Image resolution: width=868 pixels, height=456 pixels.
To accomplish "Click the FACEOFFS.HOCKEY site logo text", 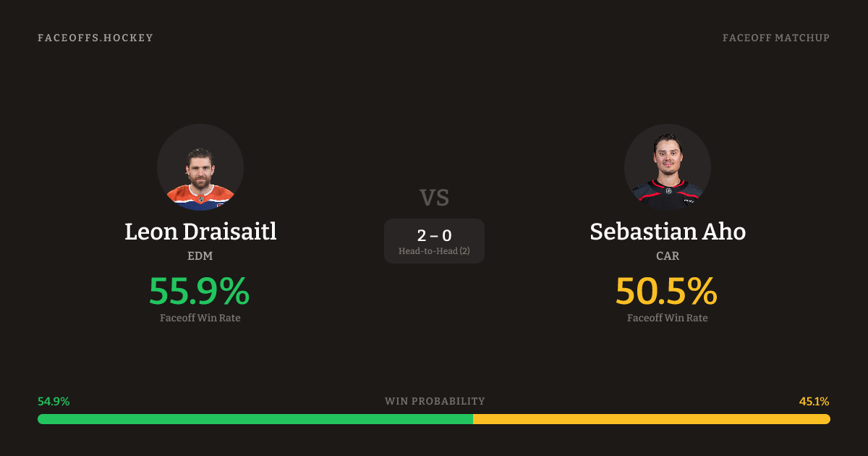I will coord(95,38).
